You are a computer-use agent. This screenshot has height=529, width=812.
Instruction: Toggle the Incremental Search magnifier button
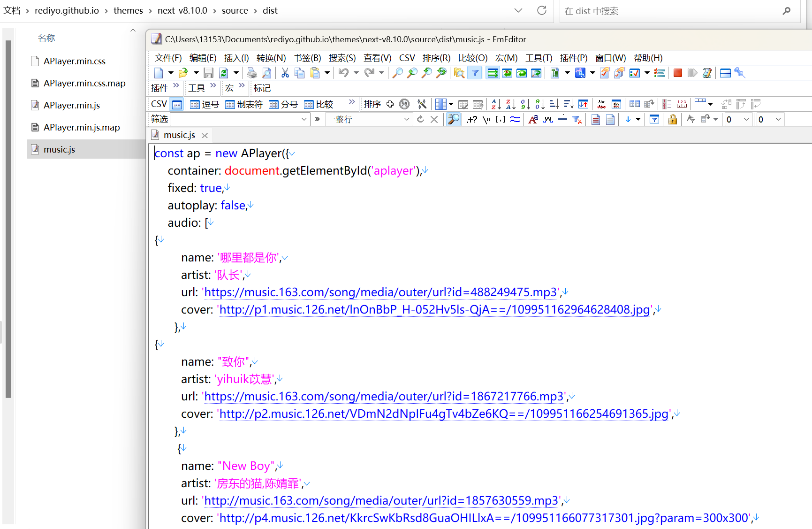[453, 119]
